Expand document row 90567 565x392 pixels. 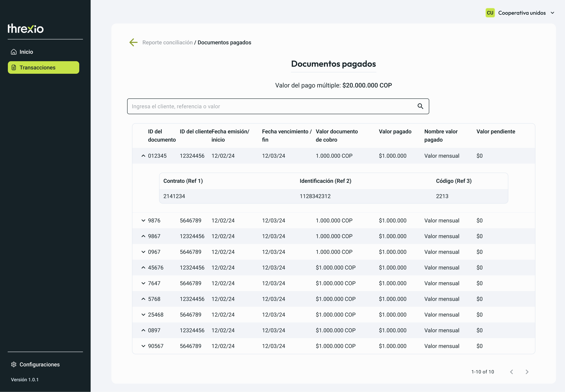coord(143,346)
